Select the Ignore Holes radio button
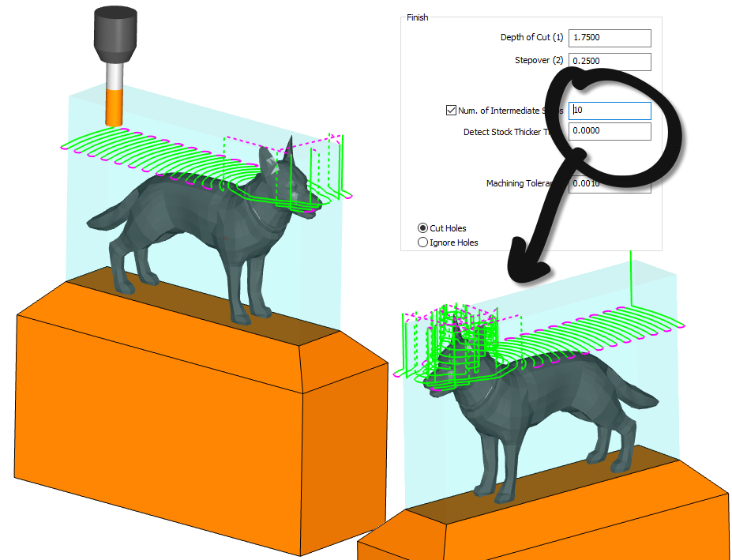This screenshot has width=732, height=560. (422, 242)
